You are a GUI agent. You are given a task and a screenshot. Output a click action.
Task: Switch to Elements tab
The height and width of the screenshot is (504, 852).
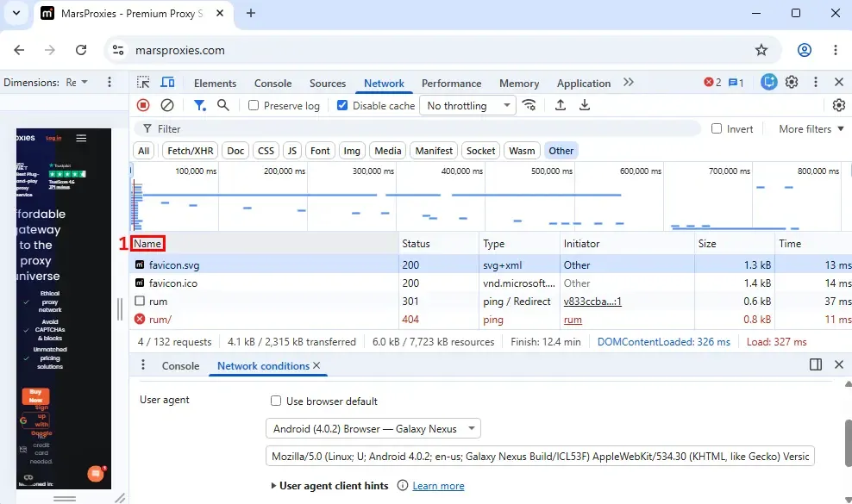tap(216, 83)
